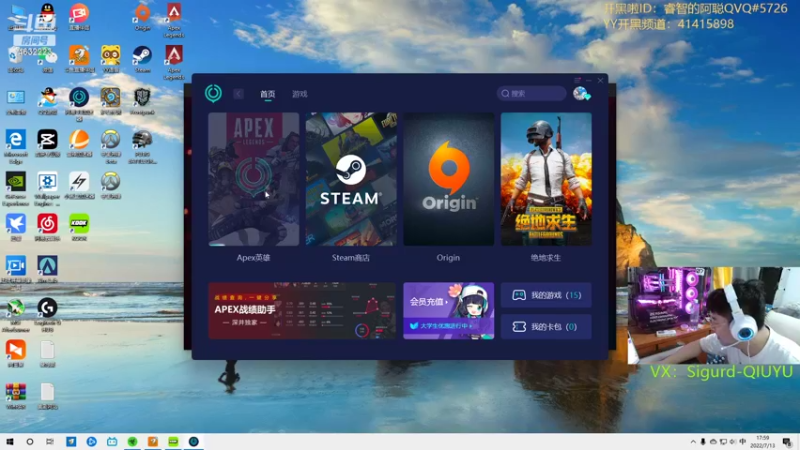800x450 pixels.
Task: Open the tray volume speaker icon
Action: (x=733, y=442)
